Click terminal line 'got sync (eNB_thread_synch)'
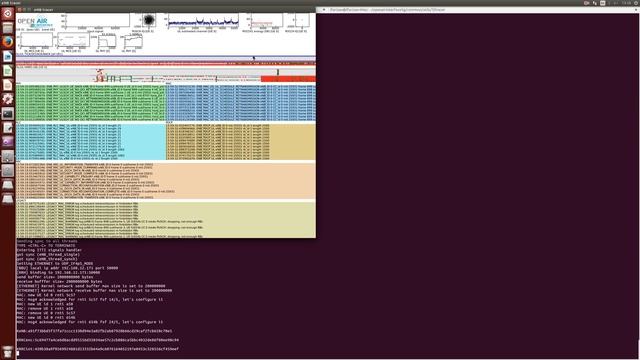Image resolution: width=640 pixels, height=360 pixels. click(x=47, y=259)
